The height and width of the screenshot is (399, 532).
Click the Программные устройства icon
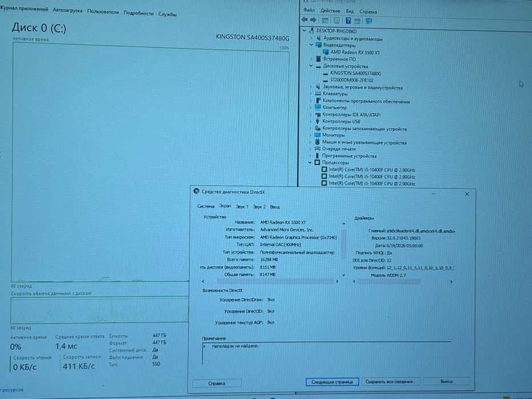tap(317, 156)
